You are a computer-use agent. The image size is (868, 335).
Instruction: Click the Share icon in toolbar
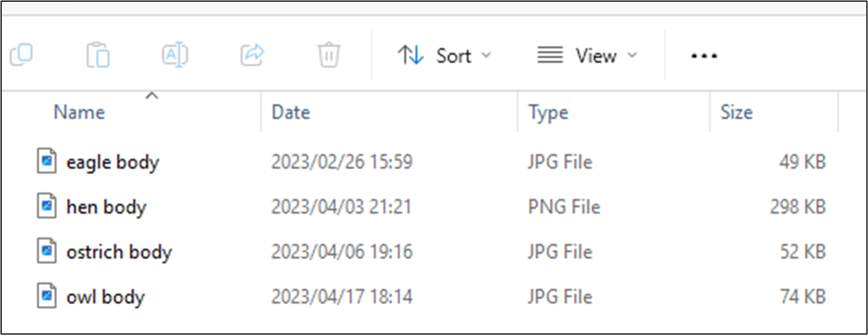coord(252,55)
